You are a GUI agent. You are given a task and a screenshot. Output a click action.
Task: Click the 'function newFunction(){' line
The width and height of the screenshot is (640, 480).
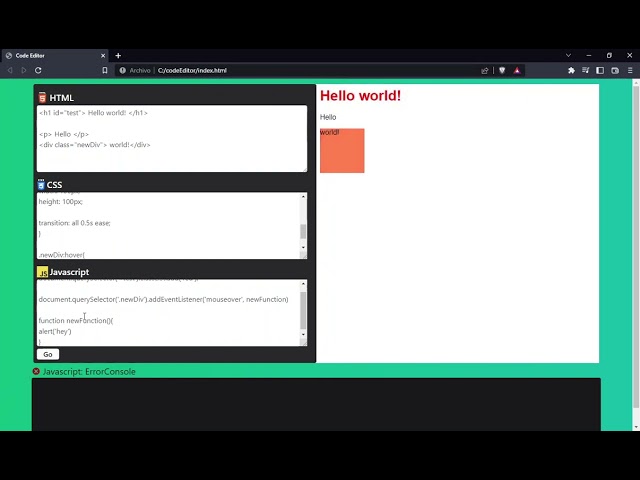point(76,320)
